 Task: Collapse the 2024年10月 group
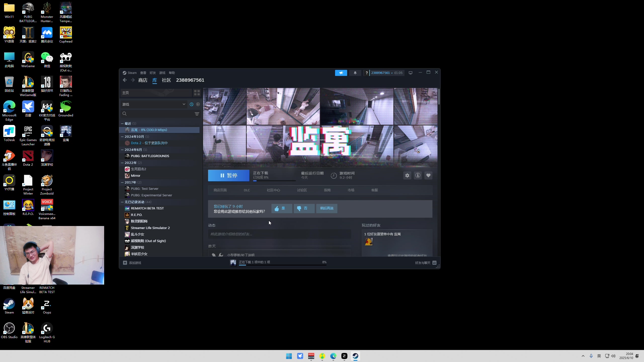click(x=122, y=137)
